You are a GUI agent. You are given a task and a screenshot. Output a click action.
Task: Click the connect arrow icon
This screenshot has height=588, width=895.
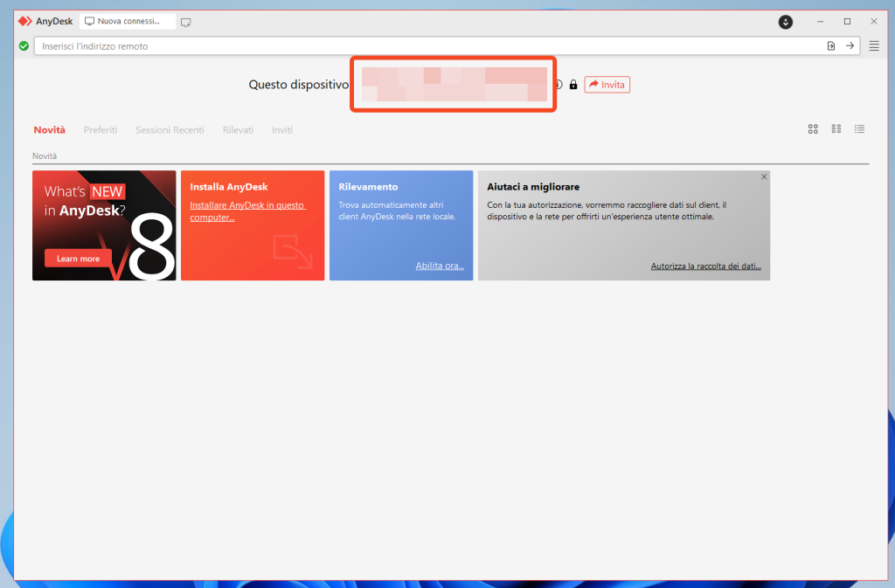click(850, 45)
